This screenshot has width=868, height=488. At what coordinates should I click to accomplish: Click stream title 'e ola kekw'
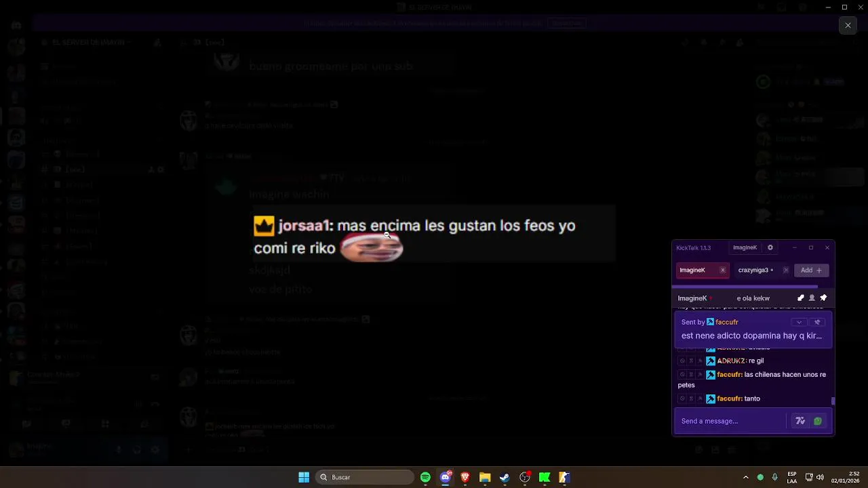coord(753,298)
